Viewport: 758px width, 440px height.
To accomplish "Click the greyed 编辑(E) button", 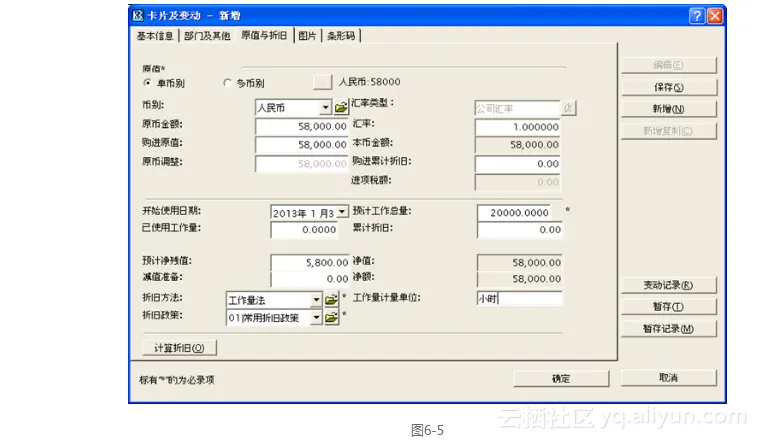I will tap(669, 65).
